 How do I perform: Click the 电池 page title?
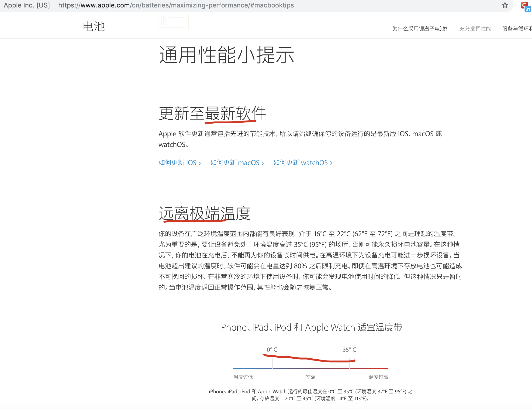(x=94, y=26)
